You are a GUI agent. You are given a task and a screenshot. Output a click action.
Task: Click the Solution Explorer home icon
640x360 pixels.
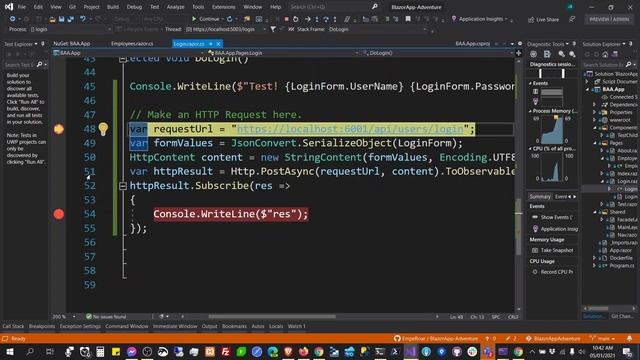tap(605, 54)
